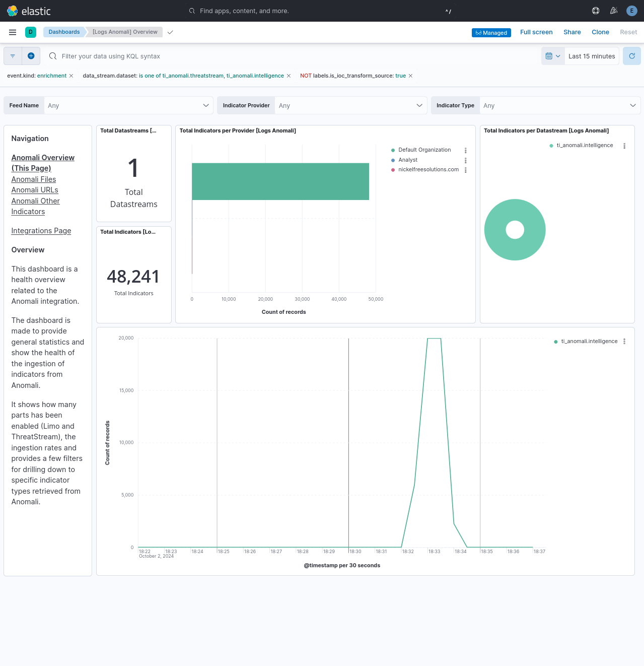Open the main navigation hamburger menu
Viewport: 644px width, 666px height.
click(x=13, y=32)
